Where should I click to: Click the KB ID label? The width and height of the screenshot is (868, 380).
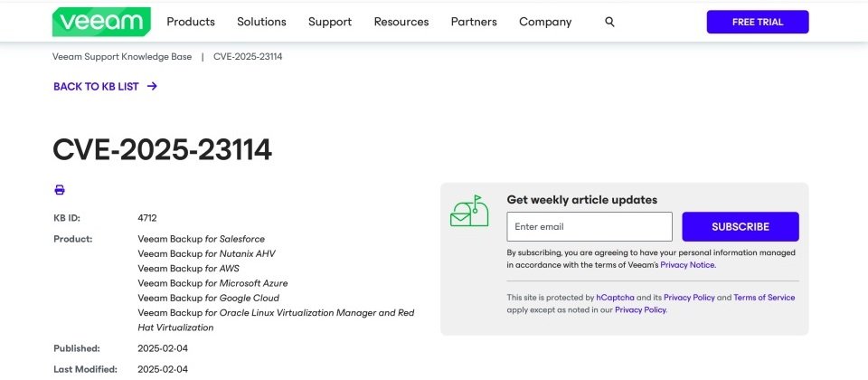tap(67, 218)
